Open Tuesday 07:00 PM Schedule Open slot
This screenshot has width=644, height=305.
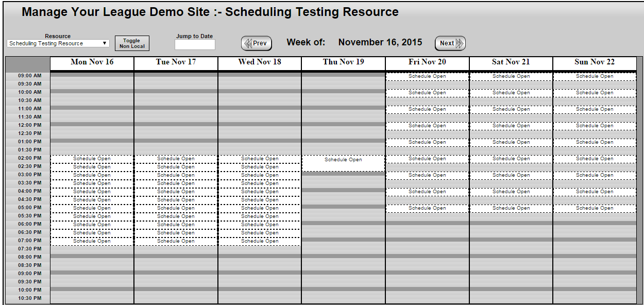click(176, 241)
